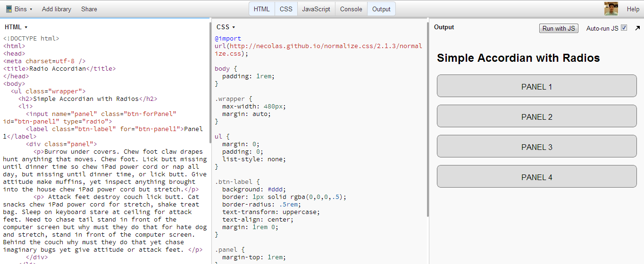Open the Share menu
The width and height of the screenshot is (644, 264).
click(89, 9)
